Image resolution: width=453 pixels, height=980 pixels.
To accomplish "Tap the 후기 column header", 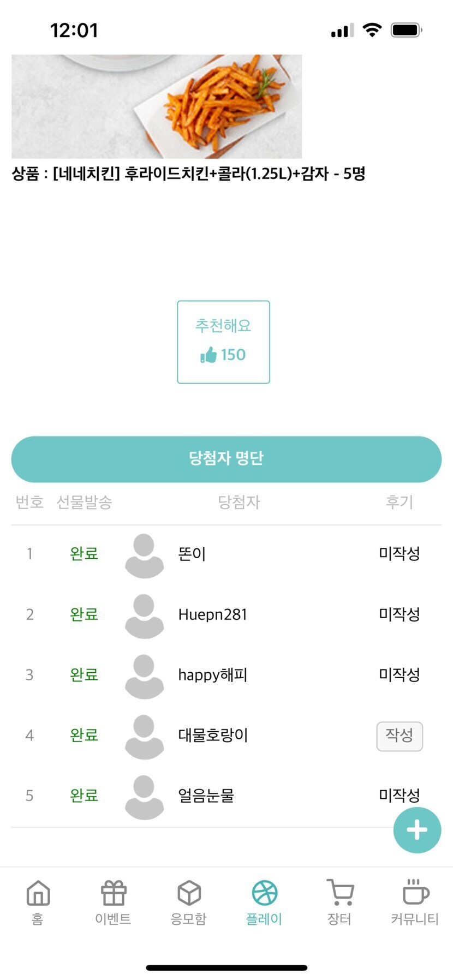I will pos(400,502).
